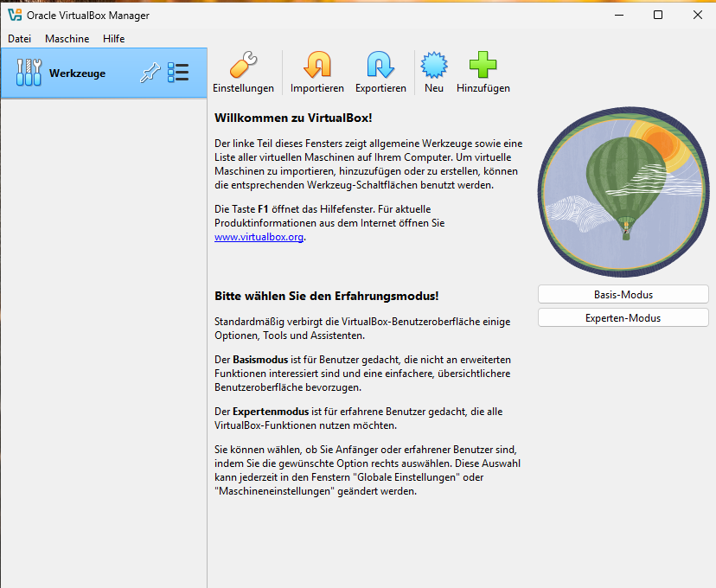Click the Exportieren blue arrow icon
This screenshot has width=716, height=588.
[x=380, y=65]
